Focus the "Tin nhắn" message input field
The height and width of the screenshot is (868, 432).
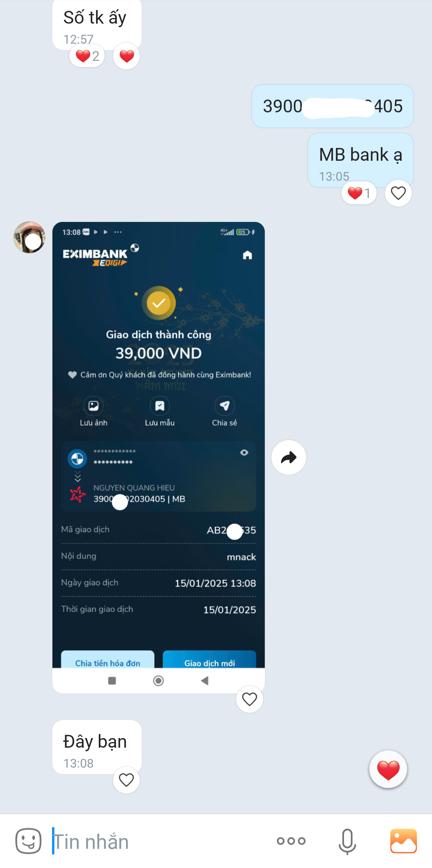click(160, 841)
